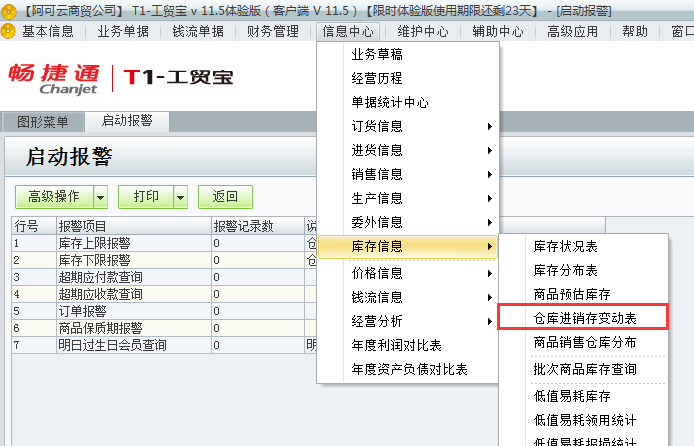Image resolution: width=694 pixels, height=446 pixels.
Task: Open the 辅助中心 menu
Action: click(x=497, y=31)
